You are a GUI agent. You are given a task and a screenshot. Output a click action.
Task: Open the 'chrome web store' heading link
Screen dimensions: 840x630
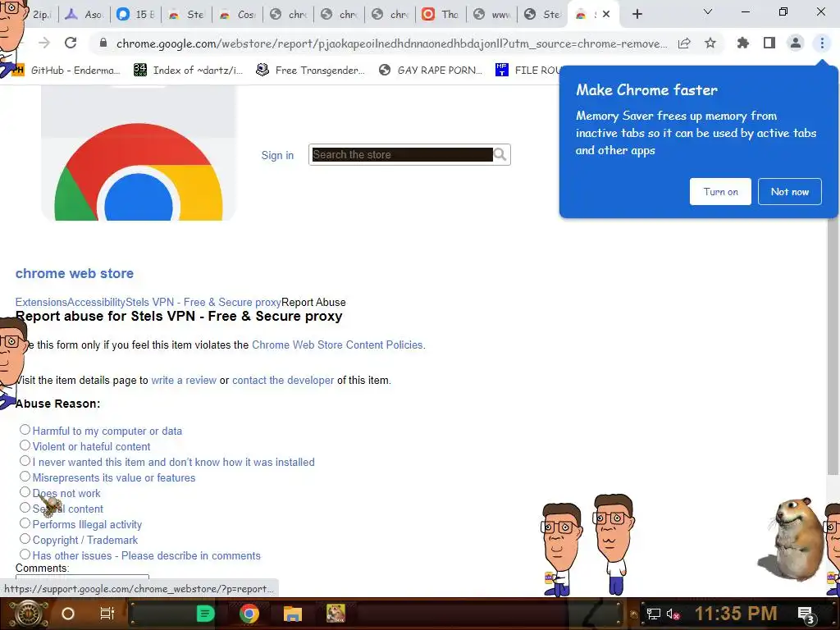[75, 273]
